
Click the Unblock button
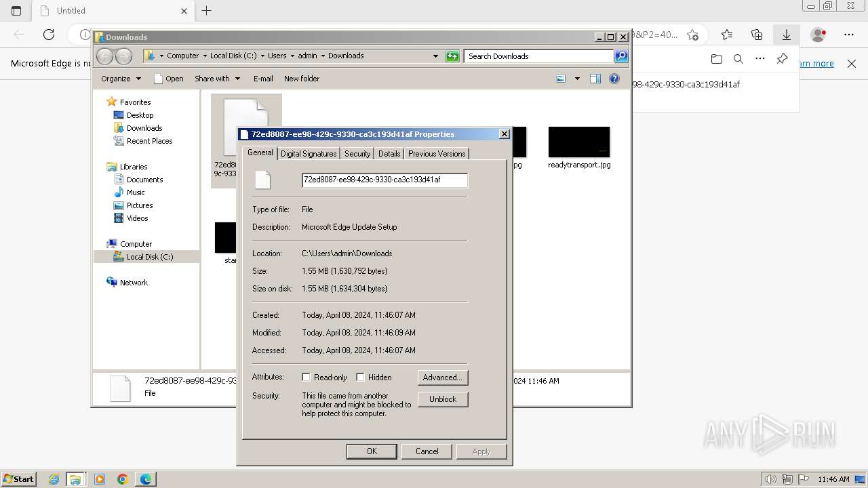[x=443, y=399]
